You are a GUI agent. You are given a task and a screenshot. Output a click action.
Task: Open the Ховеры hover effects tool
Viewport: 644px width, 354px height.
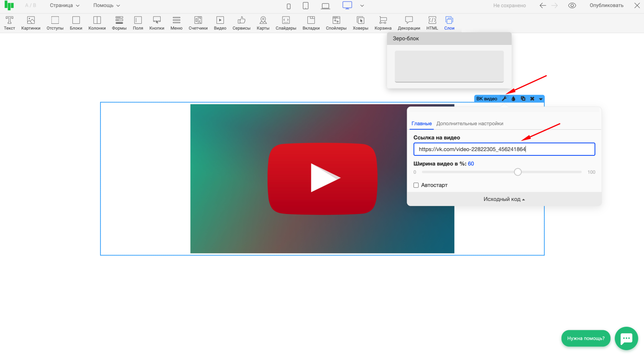click(360, 23)
